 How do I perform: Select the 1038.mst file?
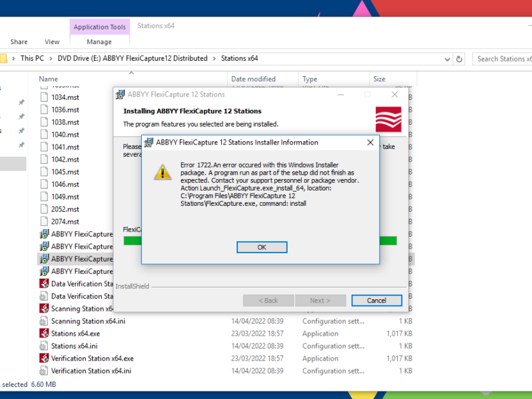[65, 122]
